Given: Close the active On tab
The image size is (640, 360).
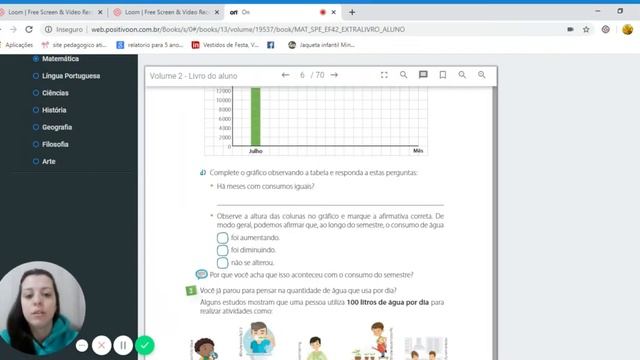Looking at the screenshot, I should [333, 12].
